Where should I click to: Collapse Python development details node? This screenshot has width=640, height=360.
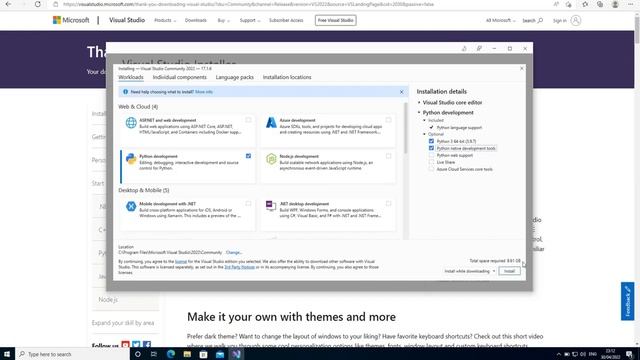[419, 112]
